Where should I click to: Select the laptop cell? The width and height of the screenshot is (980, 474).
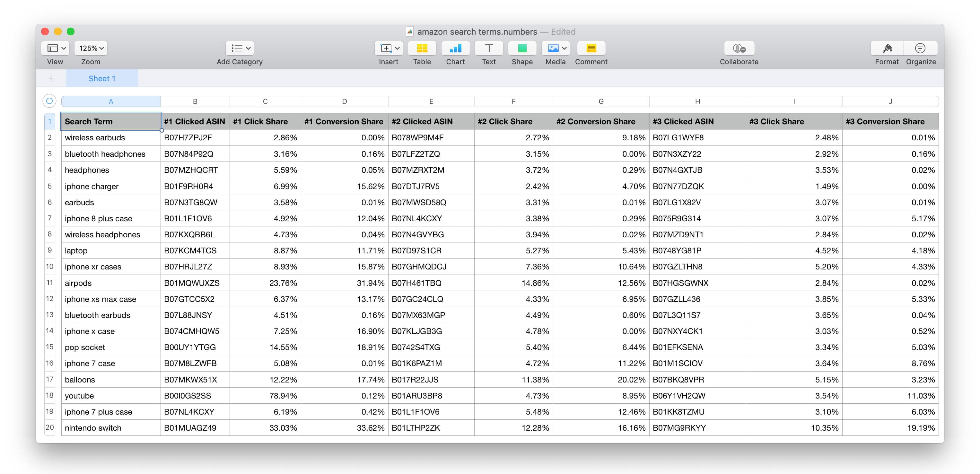click(111, 251)
